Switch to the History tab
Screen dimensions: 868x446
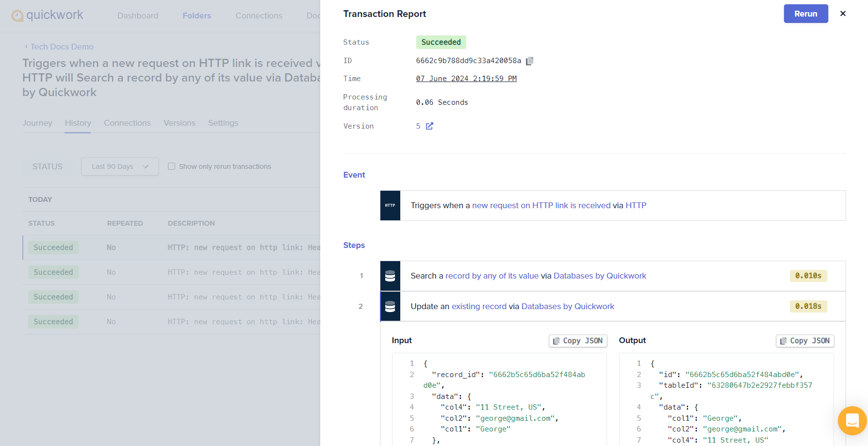[78, 123]
